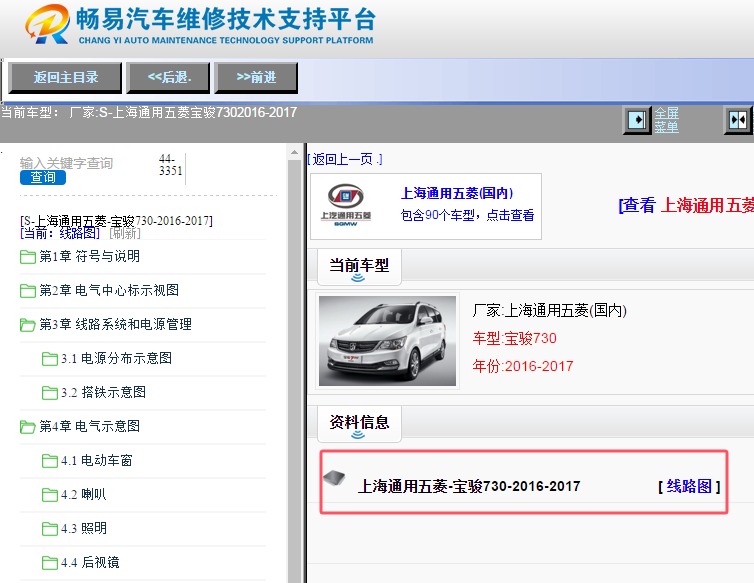Open 3.1 电源分布示意图 entry

[116, 358]
